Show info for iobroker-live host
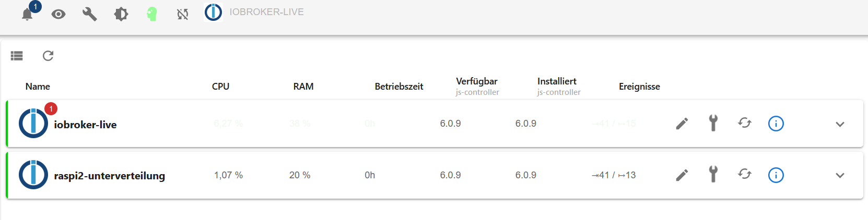Image resolution: width=868 pixels, height=220 pixels. [x=776, y=124]
